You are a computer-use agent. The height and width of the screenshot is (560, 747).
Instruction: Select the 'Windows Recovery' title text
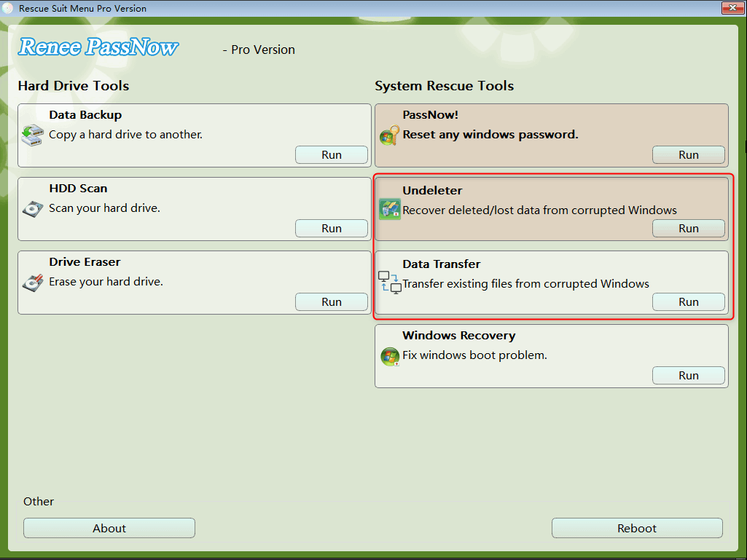[459, 335]
